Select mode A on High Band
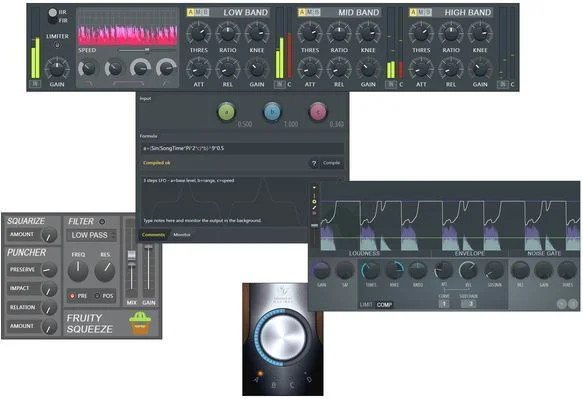This screenshot has width=583, height=399. coord(413,13)
